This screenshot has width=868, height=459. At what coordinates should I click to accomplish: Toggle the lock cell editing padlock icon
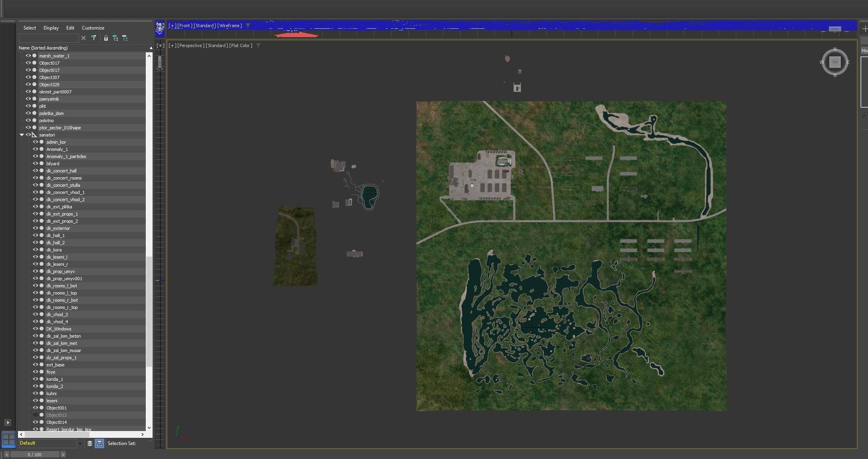106,38
